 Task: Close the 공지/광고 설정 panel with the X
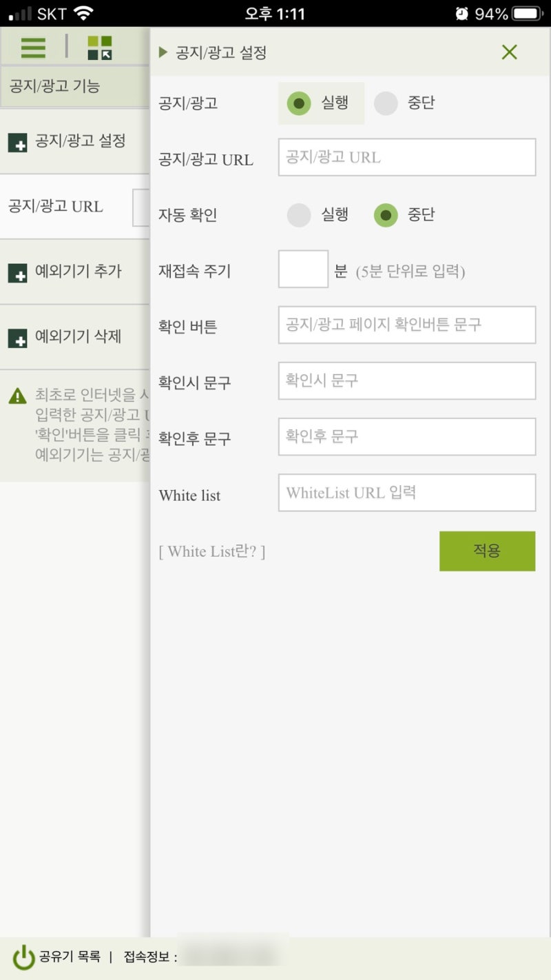(x=509, y=52)
